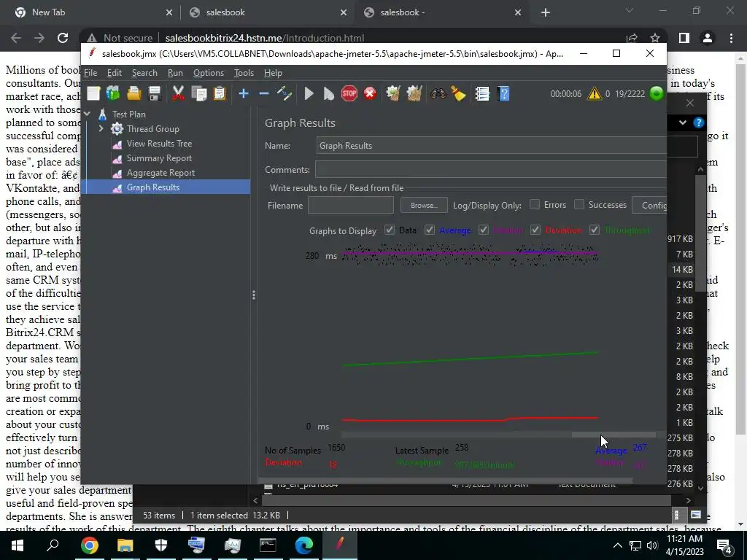Viewport: 747px width, 560px height.
Task: Click the Name field containing Graph Results
Action: tap(491, 146)
